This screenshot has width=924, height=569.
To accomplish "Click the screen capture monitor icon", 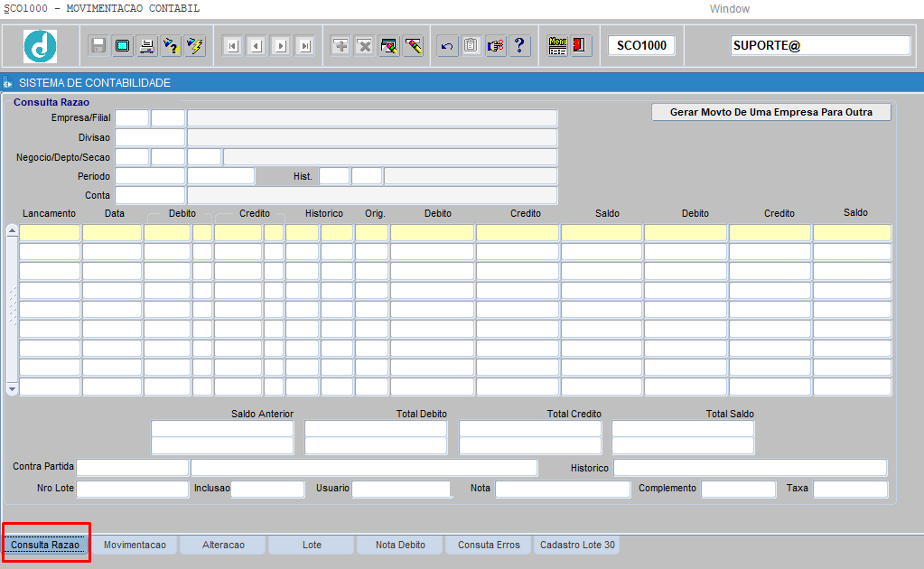I will click(x=123, y=45).
